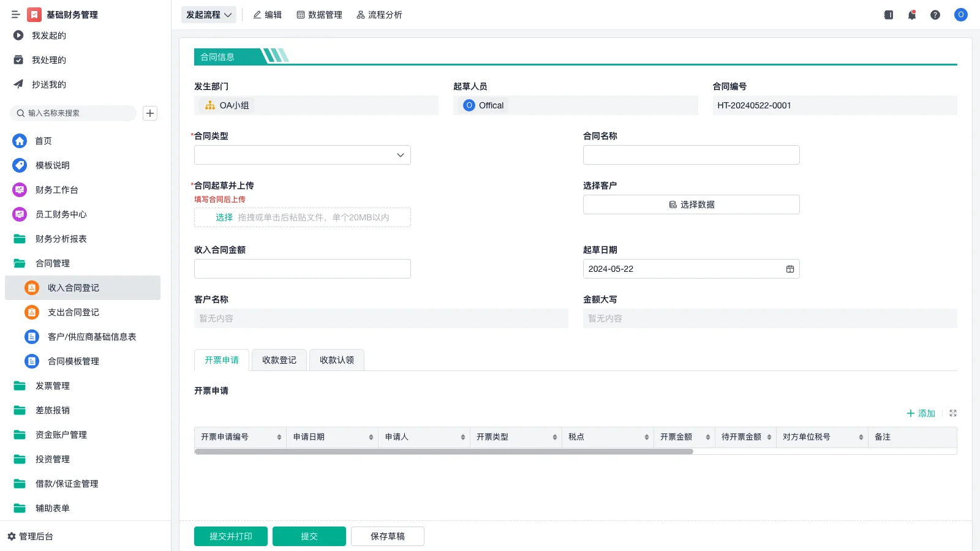Sort table by 申请人 column
The width and height of the screenshot is (980, 551).
coord(463,437)
